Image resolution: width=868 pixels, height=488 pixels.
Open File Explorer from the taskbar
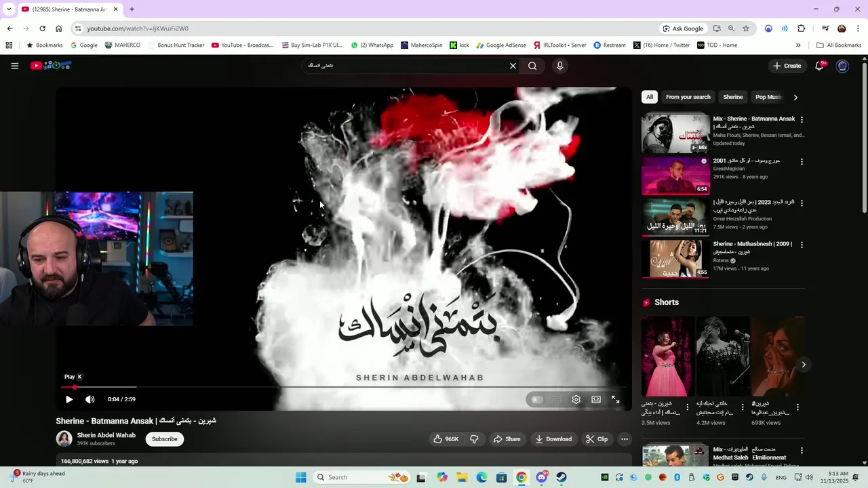[462, 477]
